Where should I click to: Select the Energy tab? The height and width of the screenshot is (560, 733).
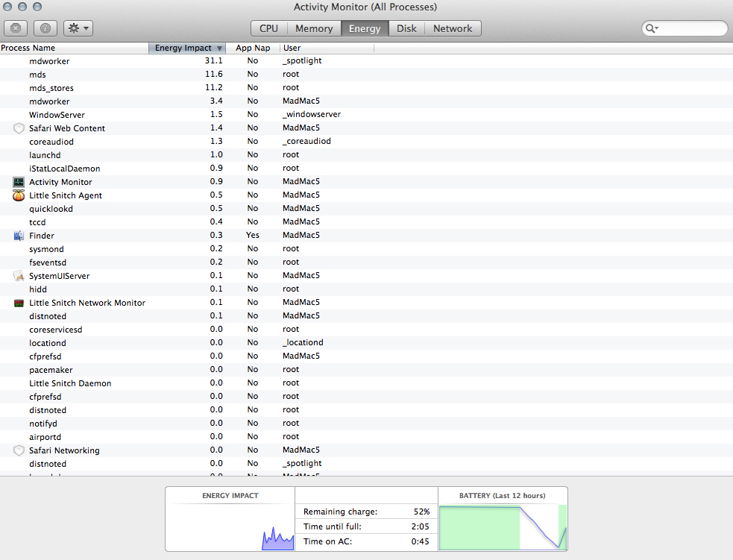365,28
